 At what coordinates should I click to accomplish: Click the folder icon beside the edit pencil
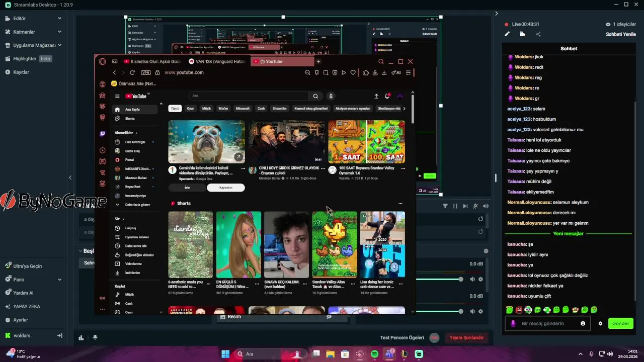pyautogui.click(x=523, y=34)
